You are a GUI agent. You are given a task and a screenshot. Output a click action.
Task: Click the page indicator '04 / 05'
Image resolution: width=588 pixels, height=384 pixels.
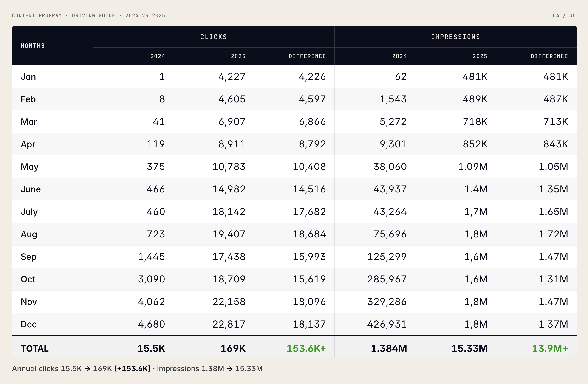(564, 16)
